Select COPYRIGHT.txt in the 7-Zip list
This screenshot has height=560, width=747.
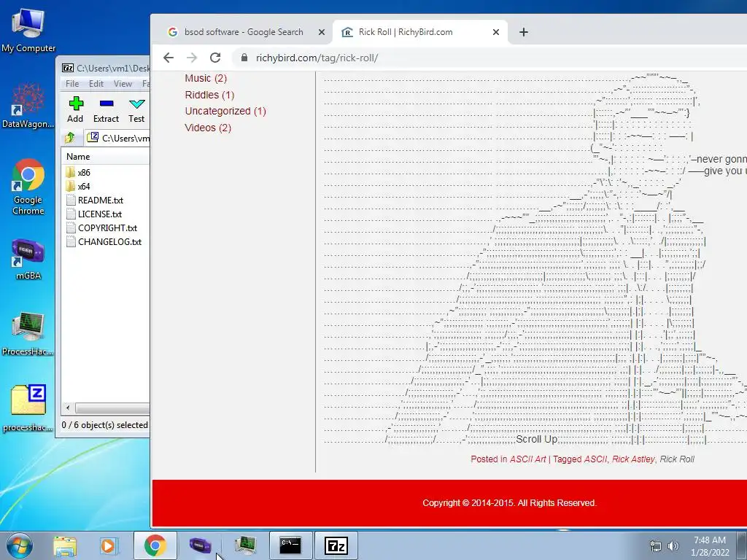click(x=107, y=227)
